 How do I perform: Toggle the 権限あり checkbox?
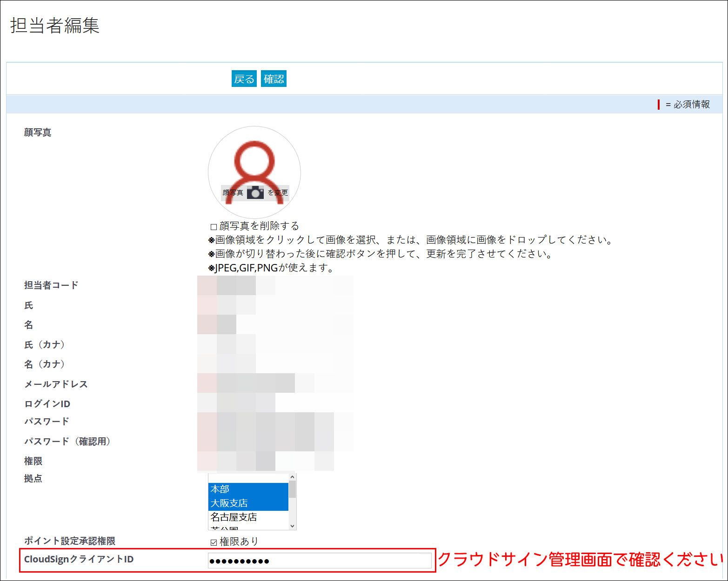[x=214, y=542]
